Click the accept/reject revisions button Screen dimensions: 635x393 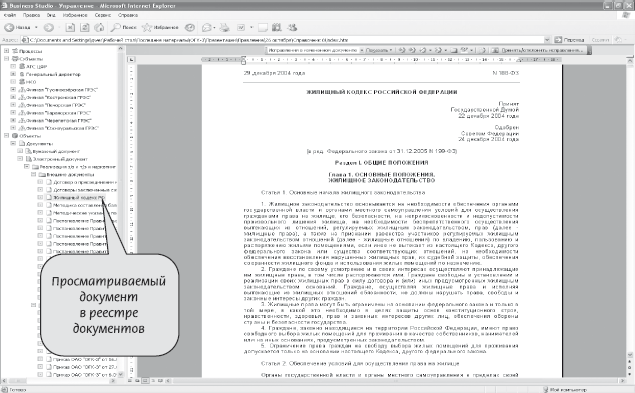tap(538, 50)
